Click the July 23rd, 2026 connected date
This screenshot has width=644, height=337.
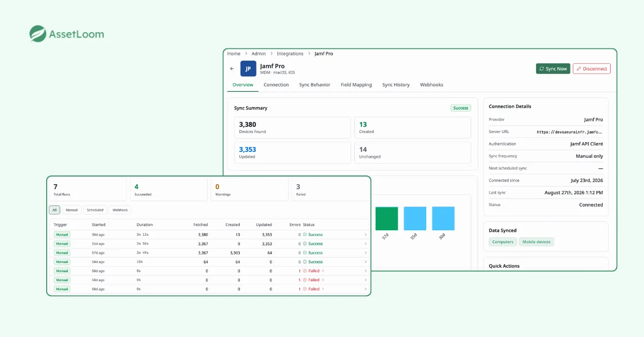coord(587,180)
